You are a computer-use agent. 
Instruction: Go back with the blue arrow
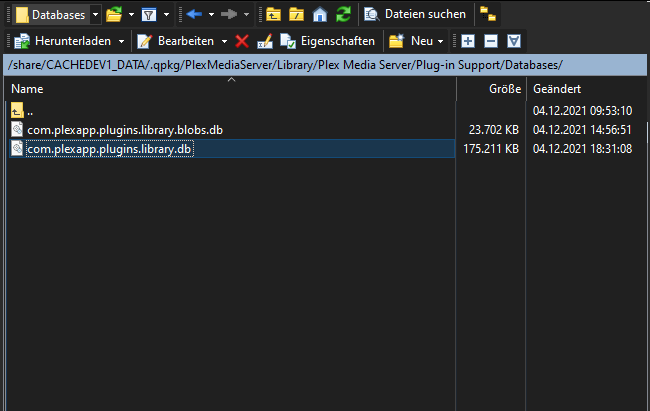coord(194,15)
